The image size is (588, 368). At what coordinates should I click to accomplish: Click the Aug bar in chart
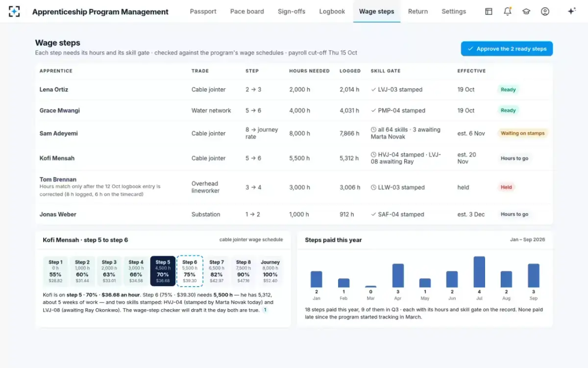(x=506, y=279)
